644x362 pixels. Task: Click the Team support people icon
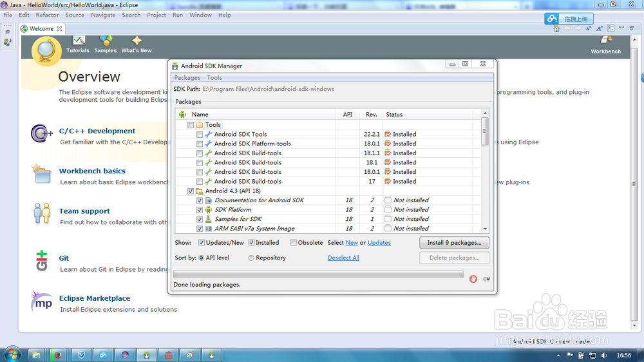point(42,213)
